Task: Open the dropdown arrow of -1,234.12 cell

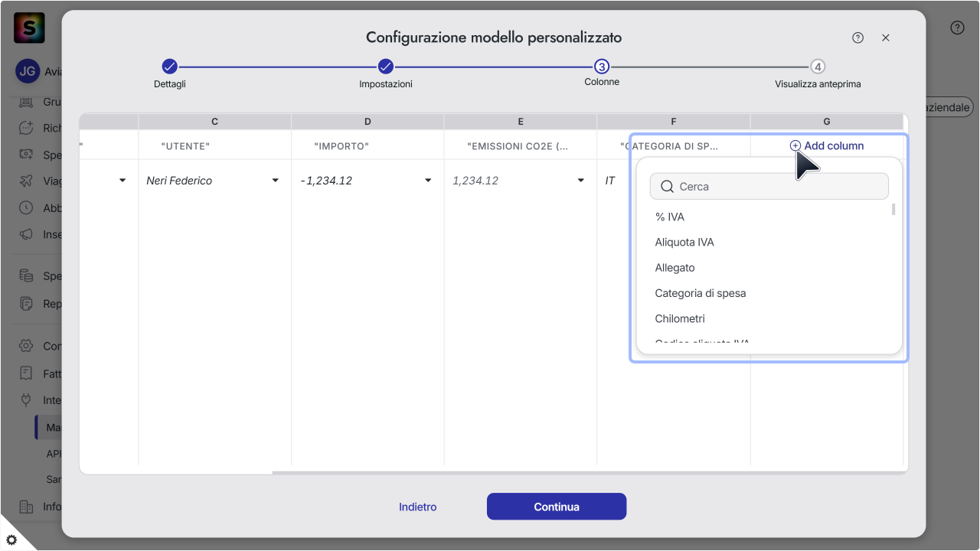Action: (x=428, y=181)
